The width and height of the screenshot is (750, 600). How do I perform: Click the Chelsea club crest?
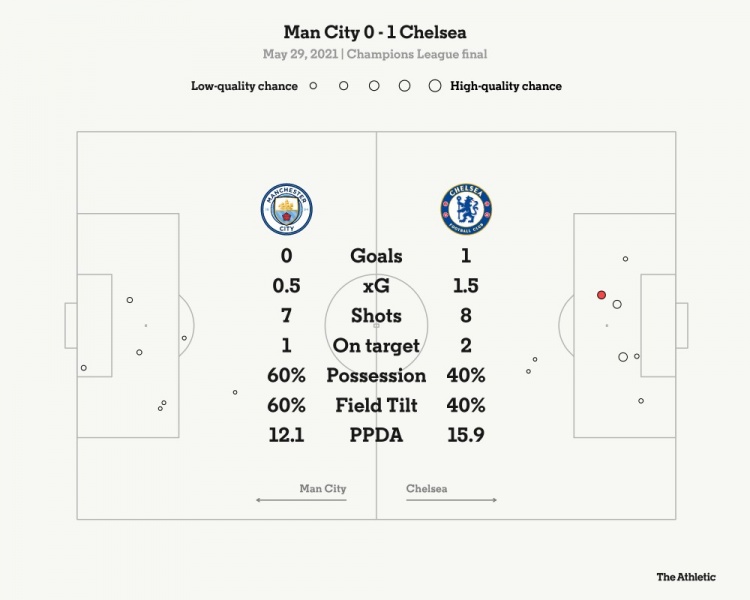click(x=466, y=209)
